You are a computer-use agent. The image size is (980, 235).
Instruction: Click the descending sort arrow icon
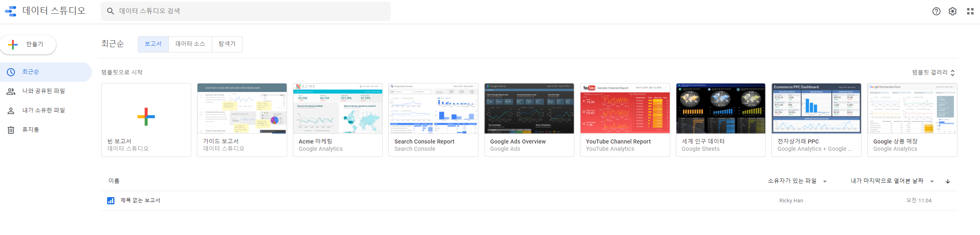point(948,181)
